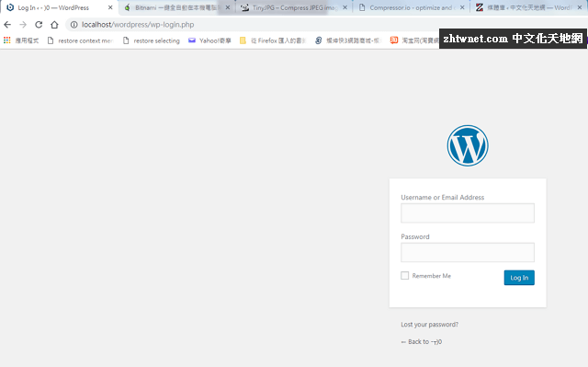Open the Lost your password link
Viewport: 588px width, 367px height.
coord(429,324)
